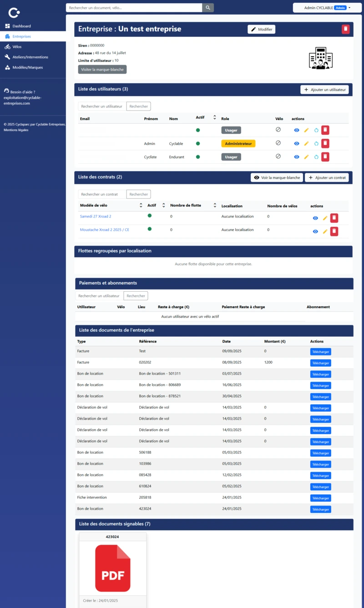Edit the Admin Cyclable user with pencil icon
This screenshot has width=364, height=608.
coord(306,144)
